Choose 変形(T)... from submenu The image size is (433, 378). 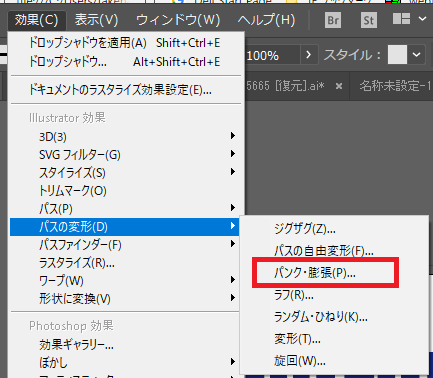334,339
